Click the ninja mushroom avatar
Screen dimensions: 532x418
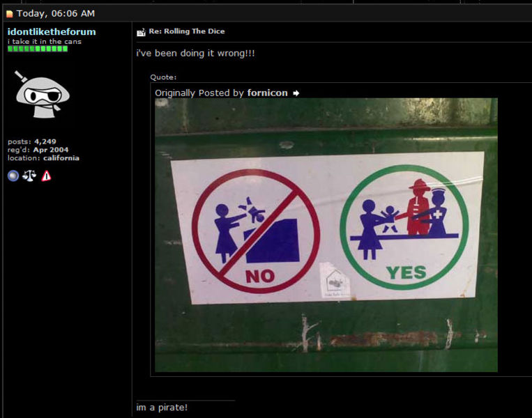click(42, 94)
